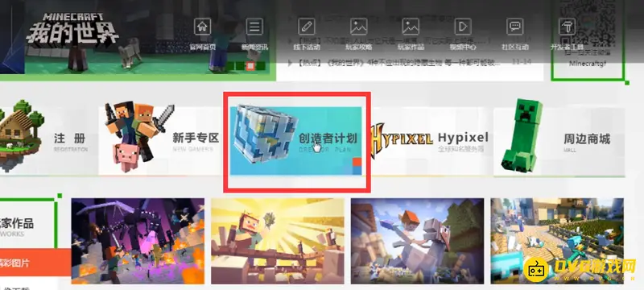Viewport: 644px width, 290px height.
Task: Open the 开发者工具 hammer icon
Action: 568,27
